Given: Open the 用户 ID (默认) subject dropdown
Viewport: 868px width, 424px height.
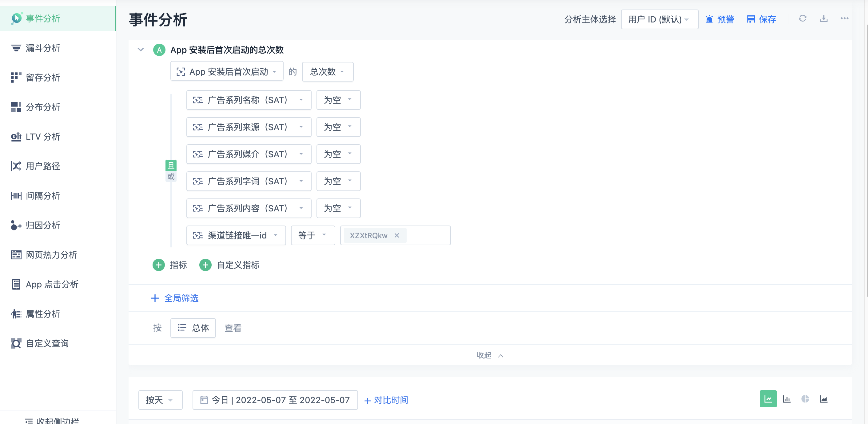Looking at the screenshot, I should 659,19.
